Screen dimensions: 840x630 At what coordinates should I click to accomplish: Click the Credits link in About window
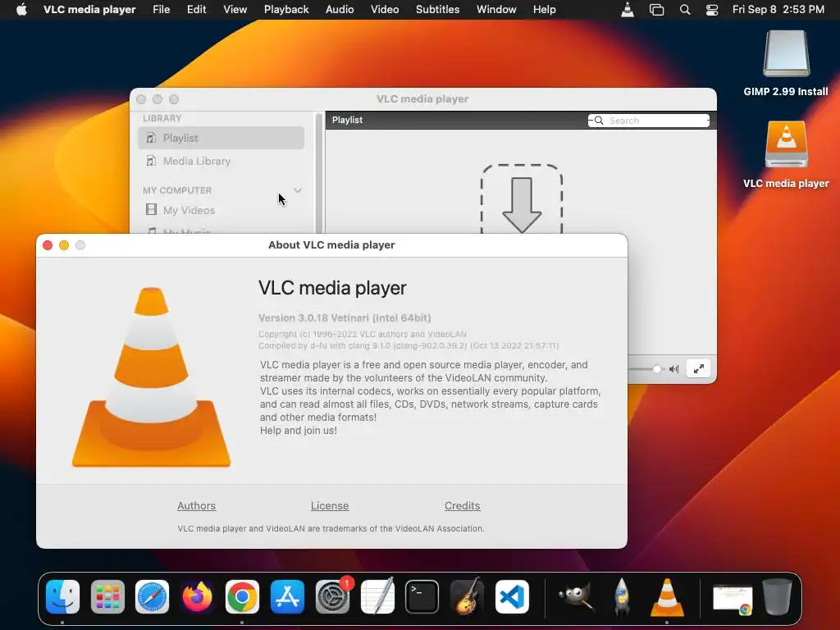463,505
